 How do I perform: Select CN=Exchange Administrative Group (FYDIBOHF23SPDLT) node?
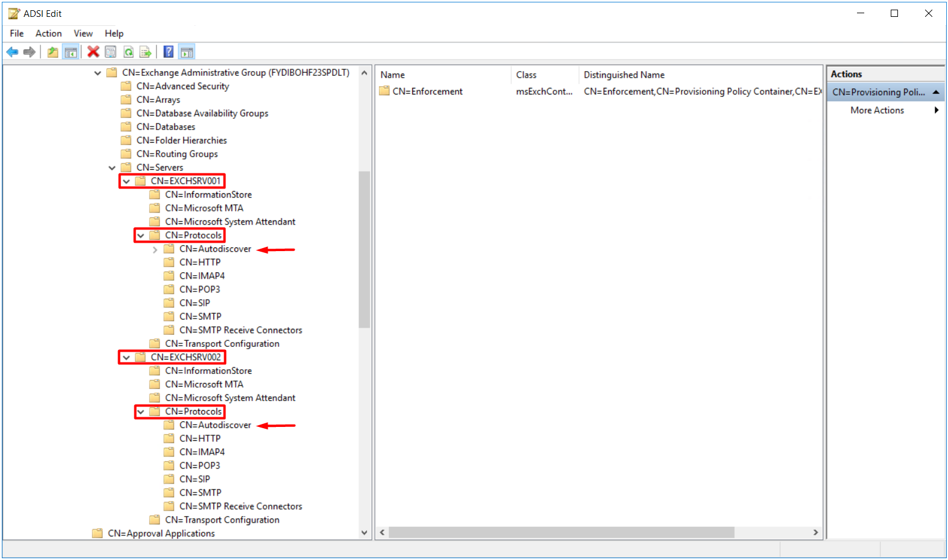236,73
